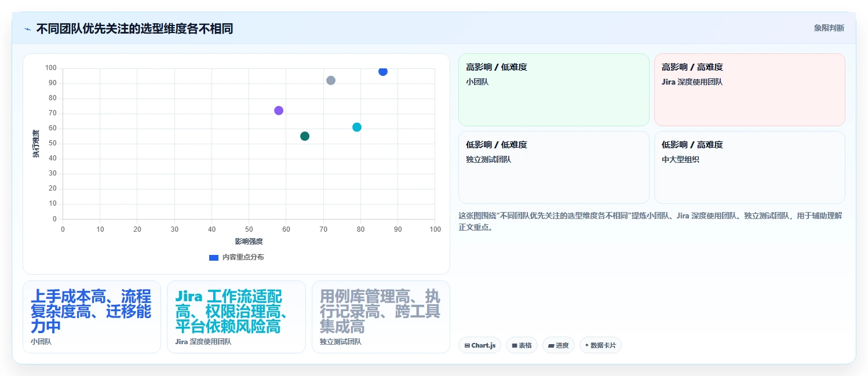Click the Jira 工作流适配高 card
This screenshot has width=868, height=376.
tap(236, 317)
